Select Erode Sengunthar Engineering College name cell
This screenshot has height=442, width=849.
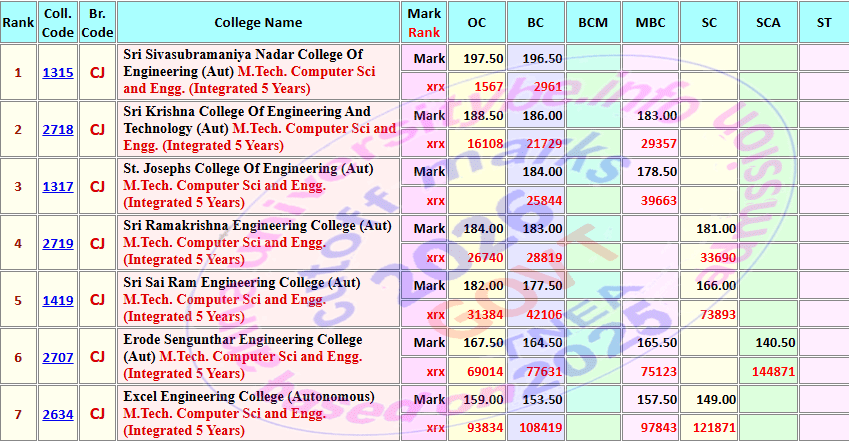coord(258,356)
